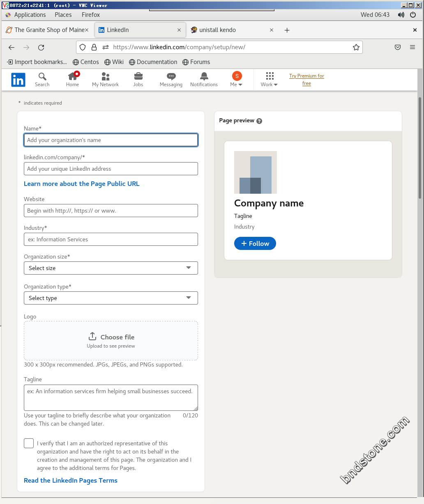Click the Tagline text area
The image size is (424, 504).
pos(111,398)
